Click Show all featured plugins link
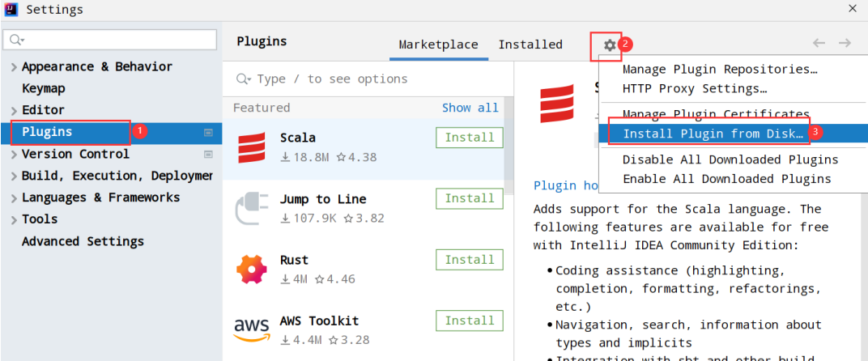 470,108
